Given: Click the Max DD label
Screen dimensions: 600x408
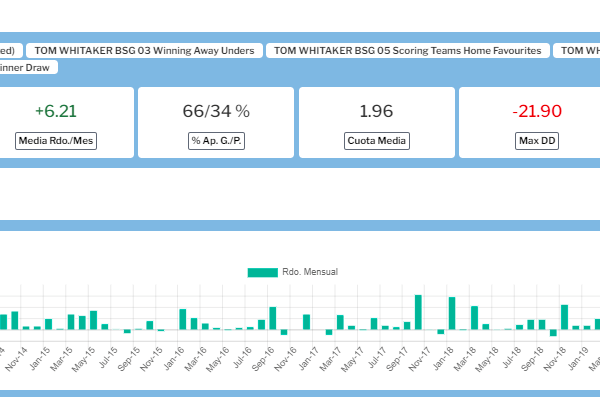Looking at the screenshot, I should point(537,141).
